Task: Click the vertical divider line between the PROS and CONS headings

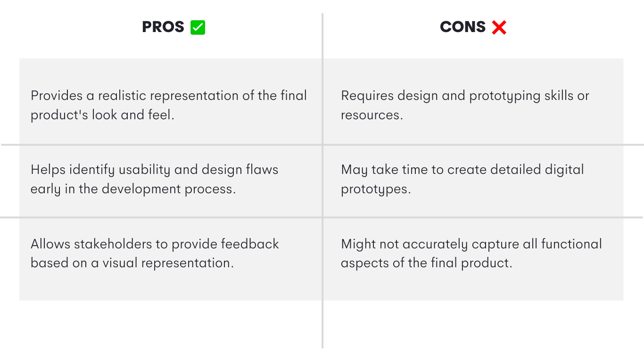Action: (322, 36)
